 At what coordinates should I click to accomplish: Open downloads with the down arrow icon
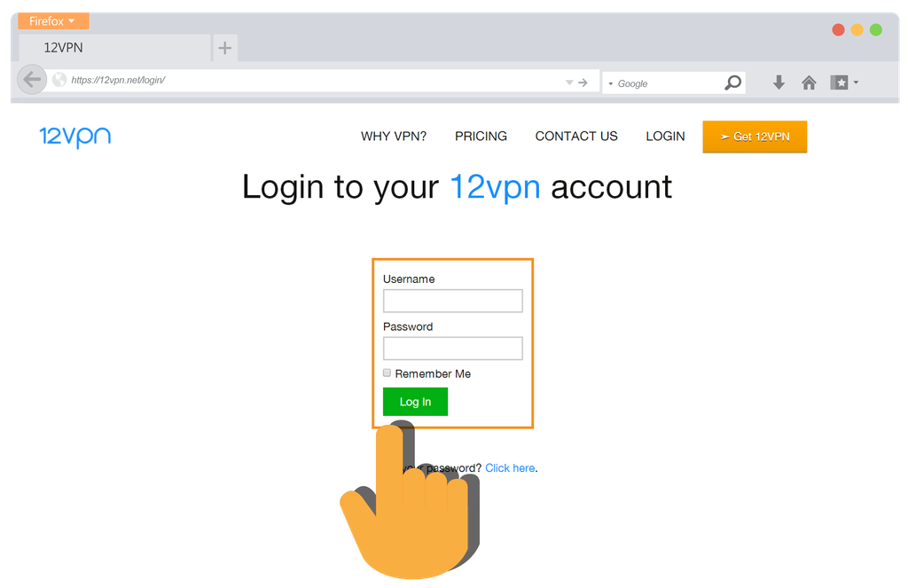[779, 82]
